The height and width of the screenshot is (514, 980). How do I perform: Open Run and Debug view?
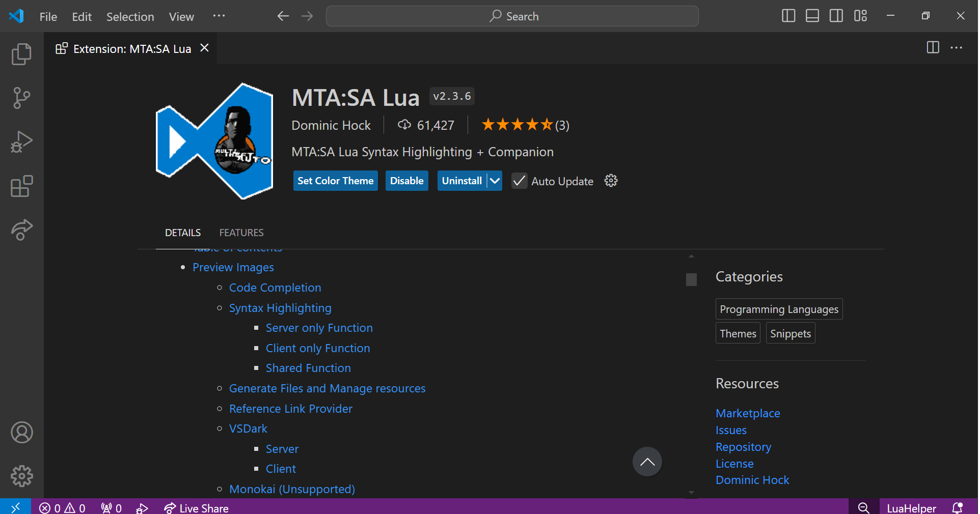[x=21, y=142]
